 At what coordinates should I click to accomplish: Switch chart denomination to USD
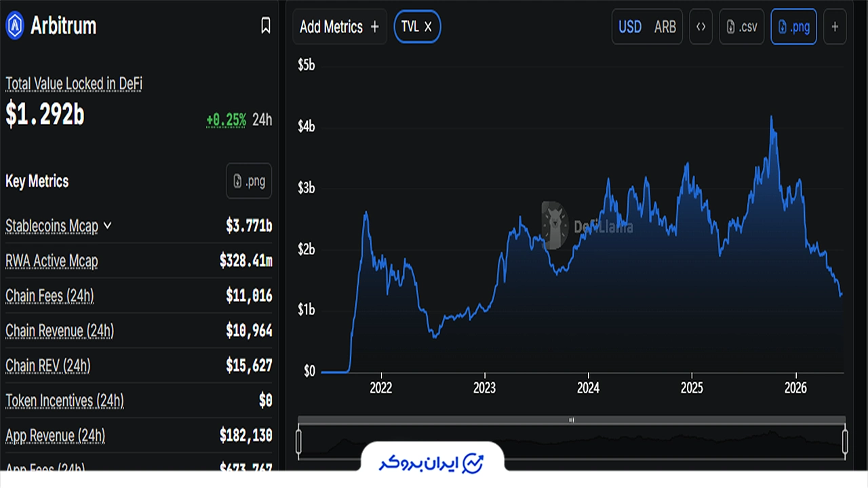click(630, 27)
